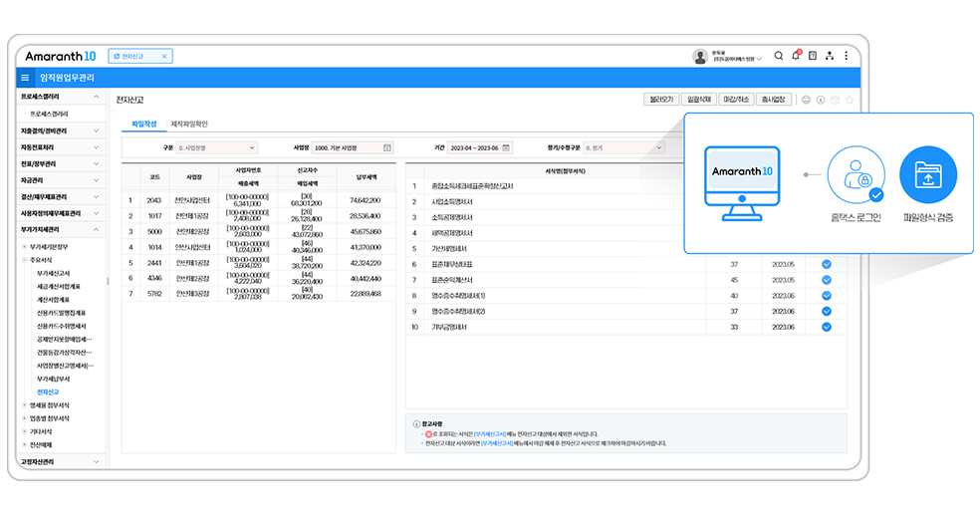This screenshot has width=980, height=515.
Task: Switch to the 파일작성 tab
Action: (x=143, y=124)
